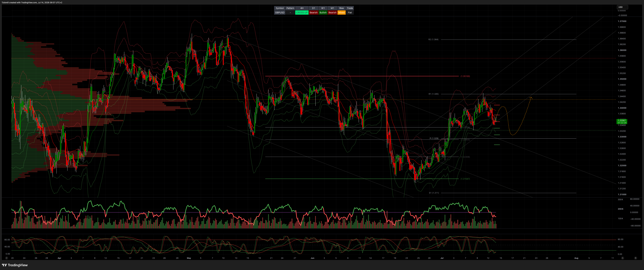
Task: Click the Symbol header cell
Action: tap(280, 8)
